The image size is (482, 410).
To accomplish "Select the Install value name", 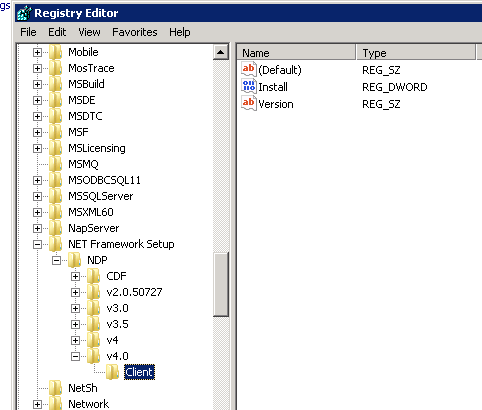I will pyautogui.click(x=273, y=87).
